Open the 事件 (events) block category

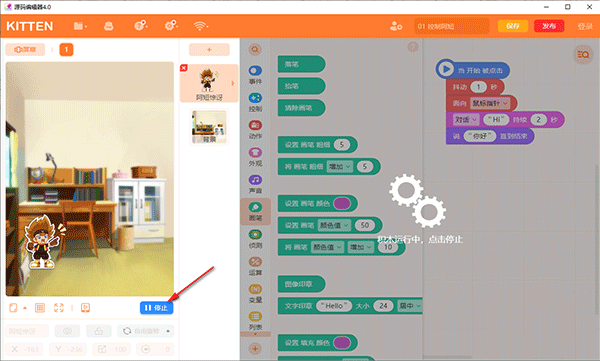pyautogui.click(x=255, y=75)
